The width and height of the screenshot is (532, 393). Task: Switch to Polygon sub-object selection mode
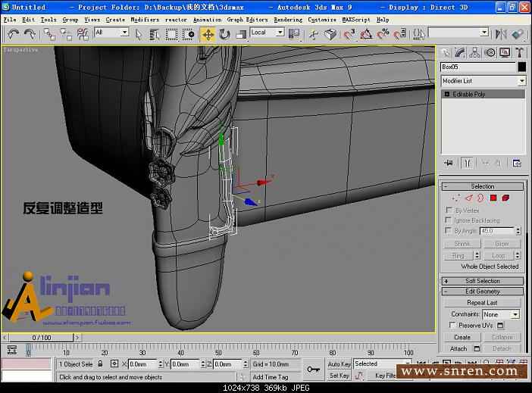[493, 198]
